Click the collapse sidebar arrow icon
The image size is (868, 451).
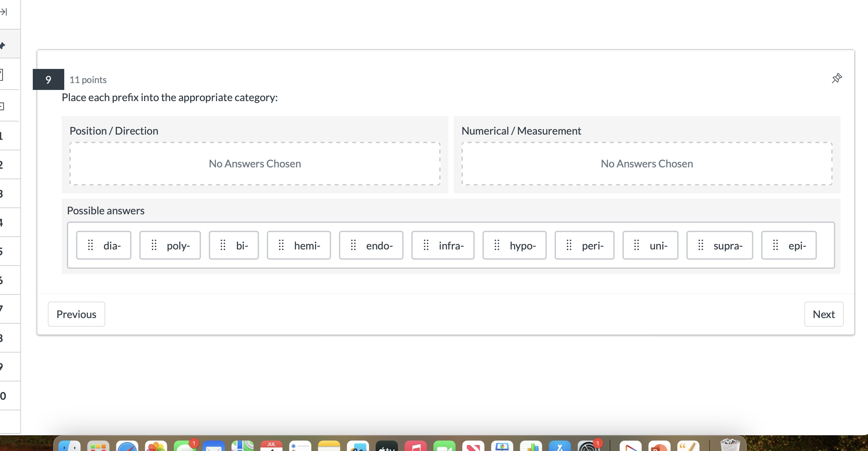(4, 12)
